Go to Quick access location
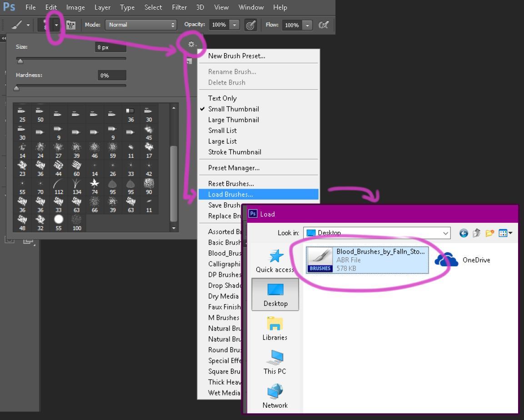The image size is (524, 420). [275, 261]
